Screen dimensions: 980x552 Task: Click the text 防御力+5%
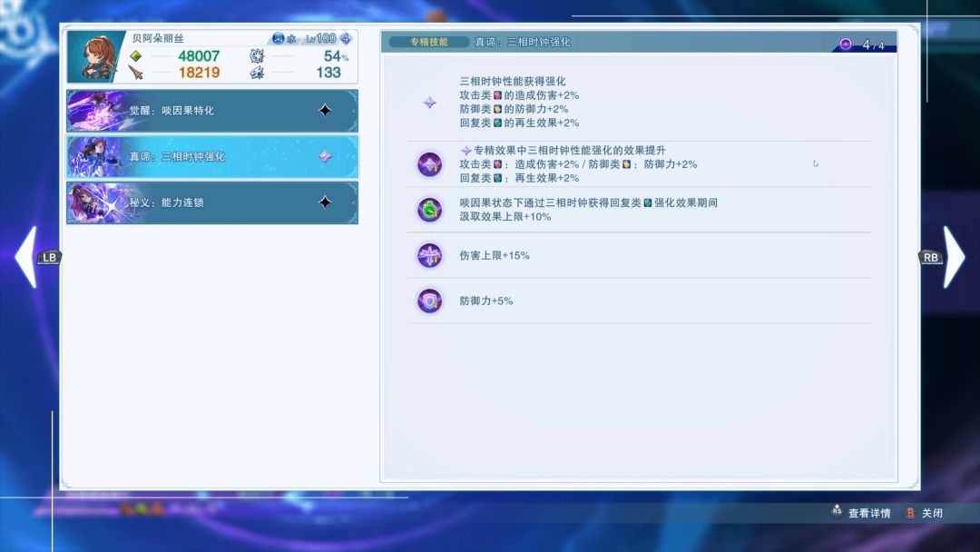[486, 301]
